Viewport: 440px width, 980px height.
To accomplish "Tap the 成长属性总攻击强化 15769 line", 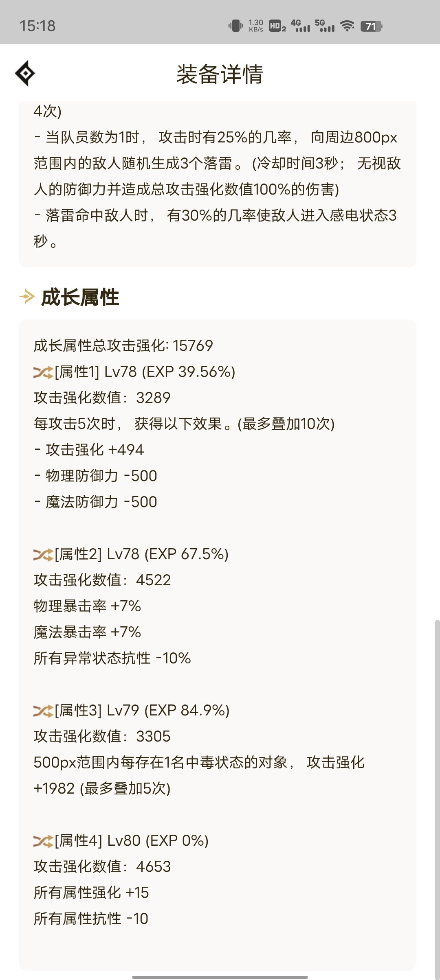I will 123,346.
